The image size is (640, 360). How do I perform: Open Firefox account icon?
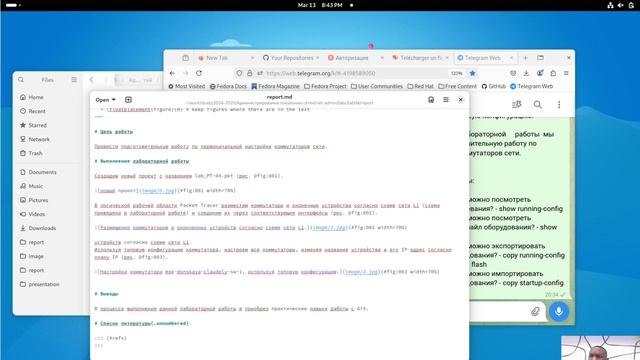coord(540,73)
